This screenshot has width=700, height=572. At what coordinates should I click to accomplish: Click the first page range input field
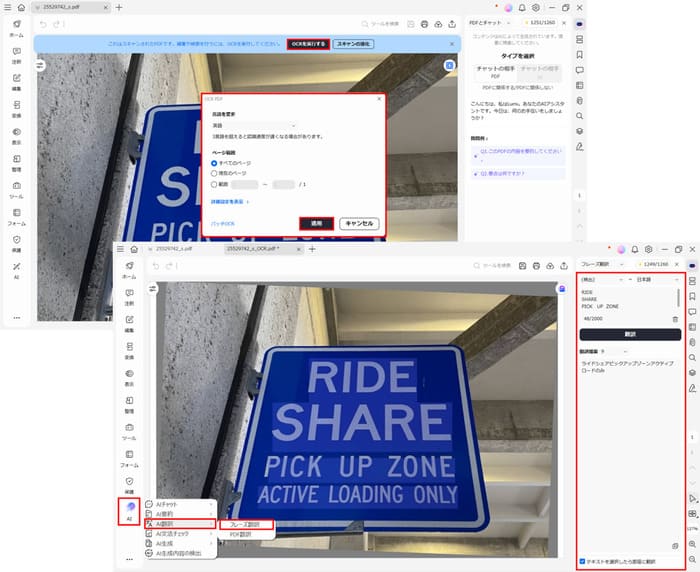(x=244, y=184)
